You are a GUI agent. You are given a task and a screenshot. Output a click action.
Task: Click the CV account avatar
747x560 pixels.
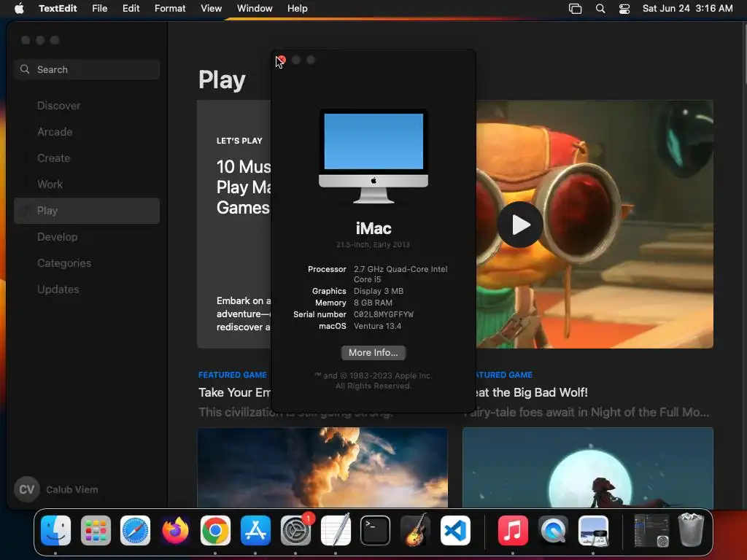26,489
